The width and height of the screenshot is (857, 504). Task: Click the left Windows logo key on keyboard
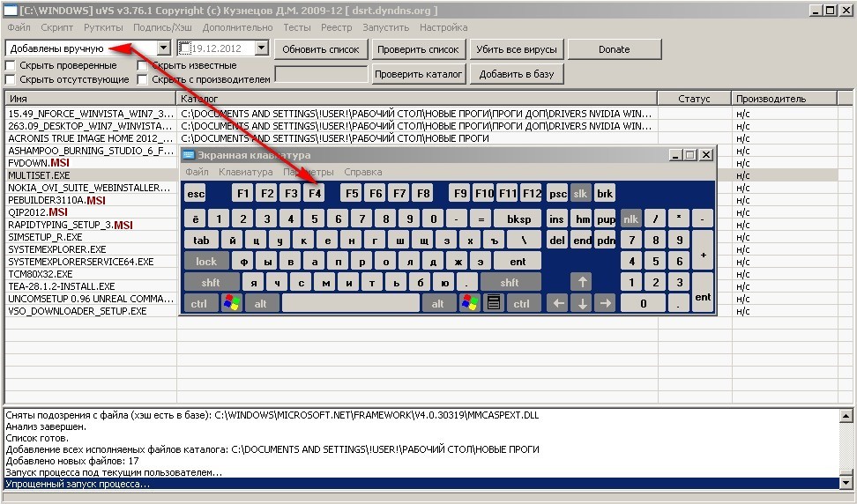(x=232, y=303)
